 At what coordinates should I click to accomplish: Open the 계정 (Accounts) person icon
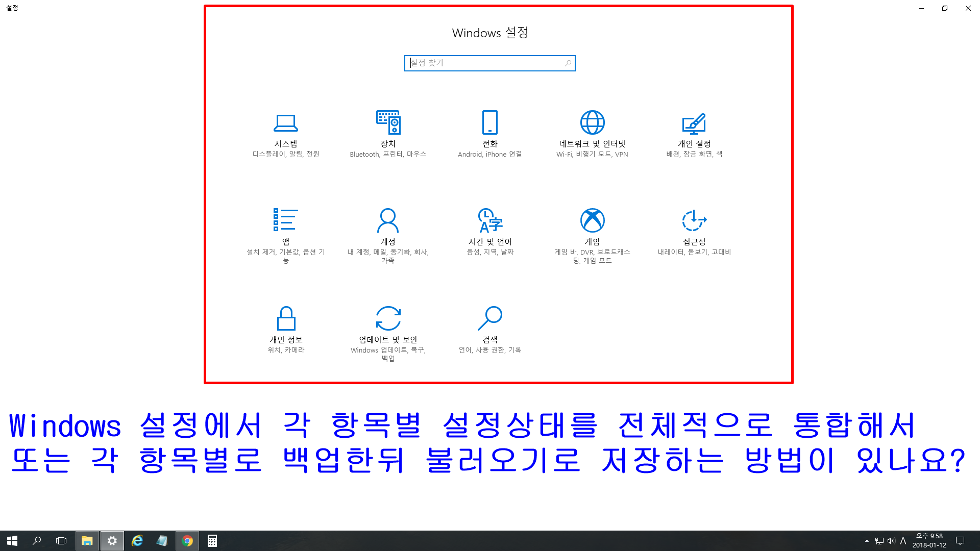pyautogui.click(x=388, y=220)
